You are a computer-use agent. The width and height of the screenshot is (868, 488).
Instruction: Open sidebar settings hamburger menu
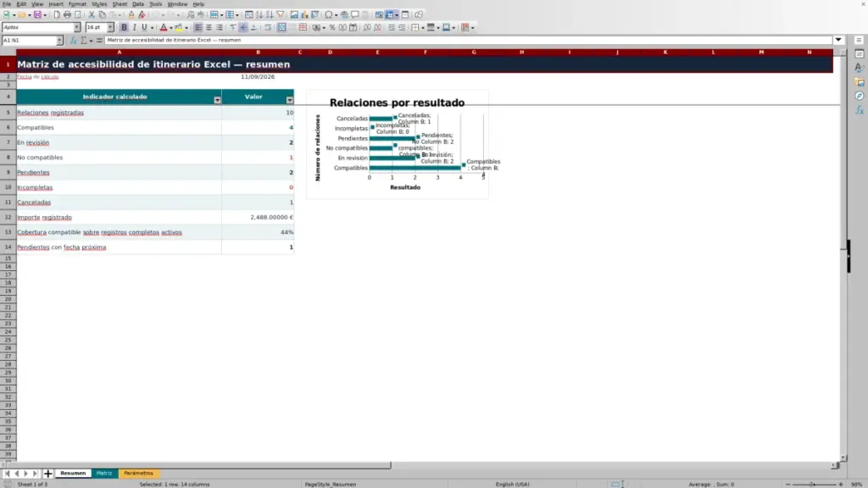tap(860, 41)
